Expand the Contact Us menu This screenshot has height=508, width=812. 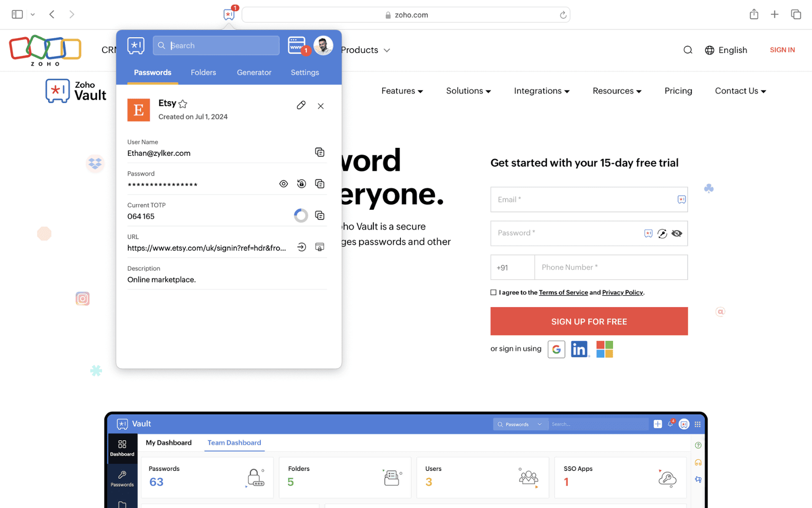pos(740,91)
